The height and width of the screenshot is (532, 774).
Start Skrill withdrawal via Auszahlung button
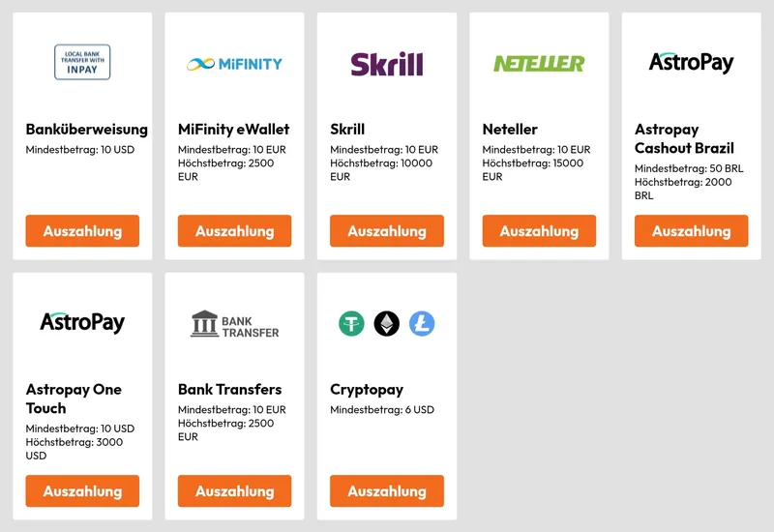387,231
